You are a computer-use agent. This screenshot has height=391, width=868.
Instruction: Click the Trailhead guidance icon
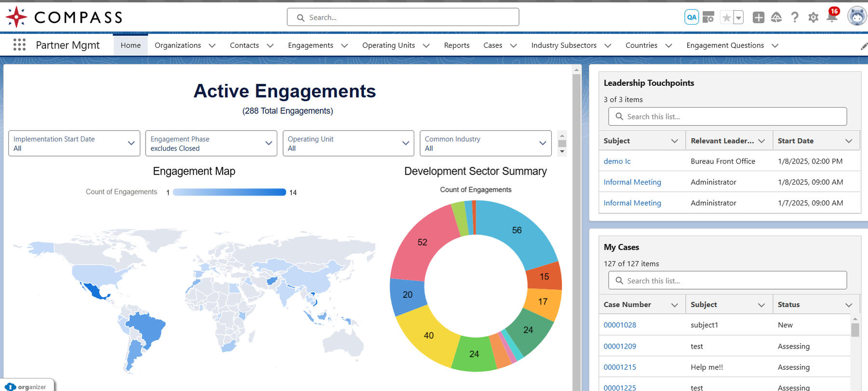click(776, 17)
